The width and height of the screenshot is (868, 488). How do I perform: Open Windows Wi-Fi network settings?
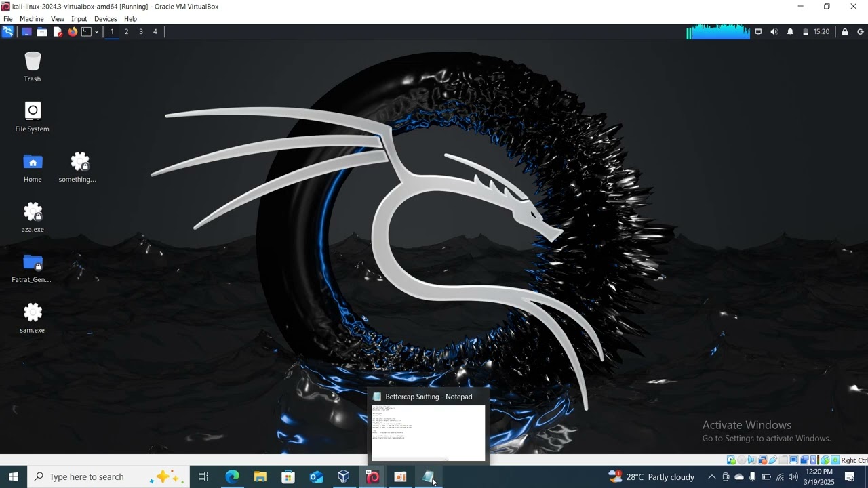click(x=780, y=476)
